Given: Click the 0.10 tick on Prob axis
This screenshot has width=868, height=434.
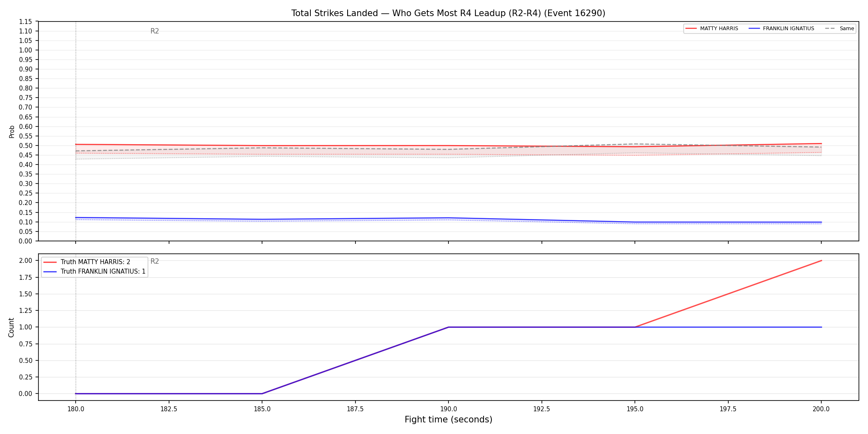Looking at the screenshot, I should coord(26,222).
